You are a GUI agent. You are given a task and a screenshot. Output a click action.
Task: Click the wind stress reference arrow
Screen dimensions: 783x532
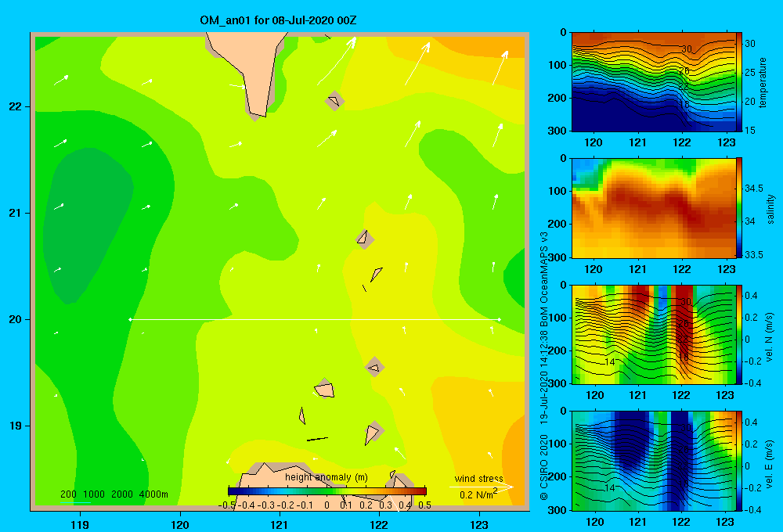click(482, 487)
